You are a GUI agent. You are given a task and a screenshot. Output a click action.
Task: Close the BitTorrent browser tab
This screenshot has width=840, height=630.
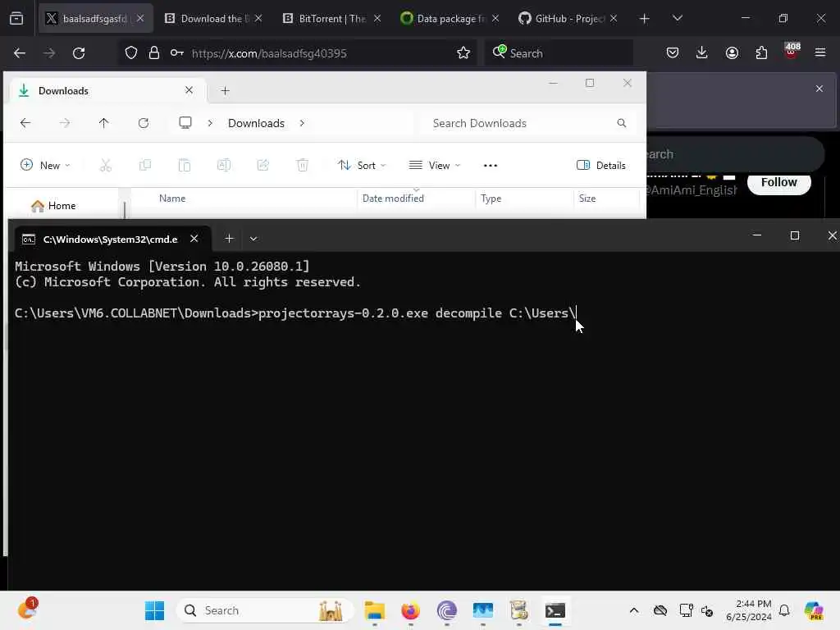(377, 18)
